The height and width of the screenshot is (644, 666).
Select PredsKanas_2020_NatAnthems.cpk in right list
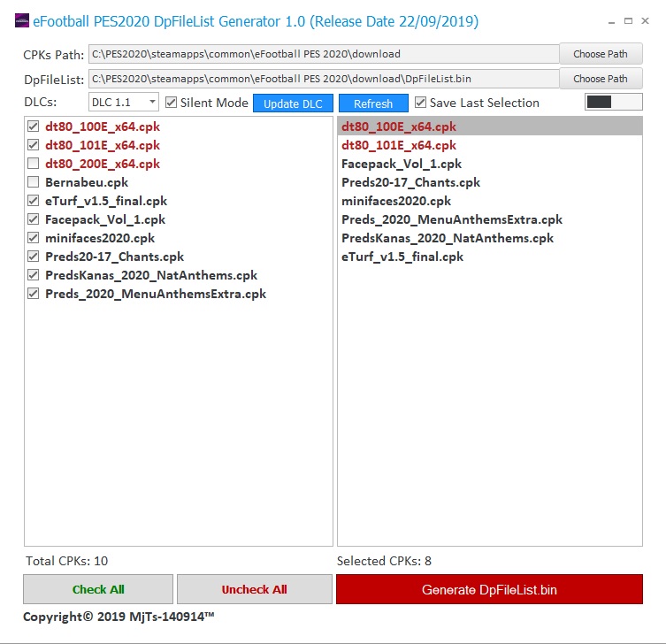point(490,238)
